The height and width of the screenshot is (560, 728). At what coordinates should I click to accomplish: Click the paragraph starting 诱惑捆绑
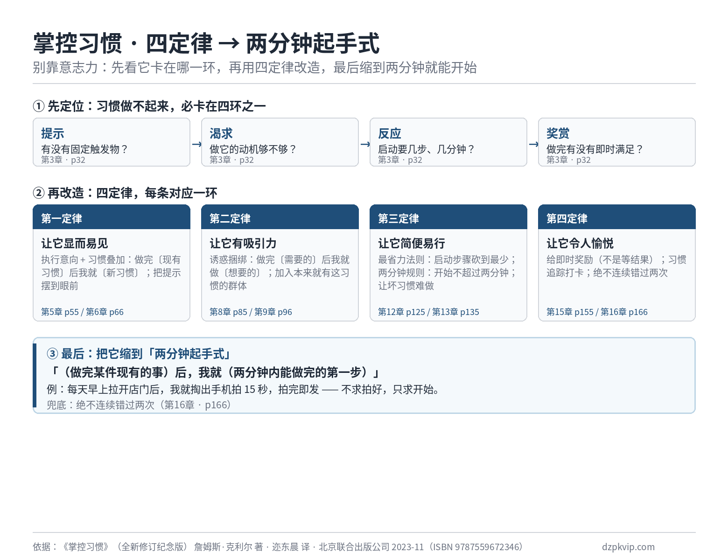click(x=280, y=273)
